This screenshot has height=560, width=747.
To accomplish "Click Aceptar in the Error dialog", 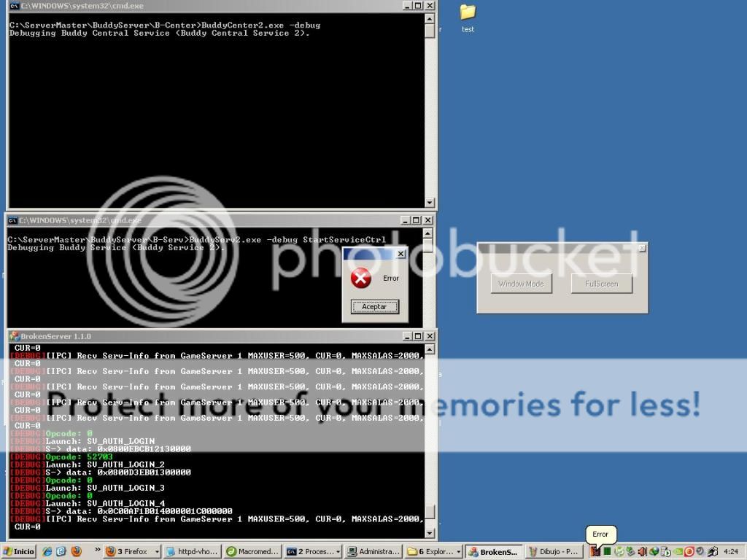I will 374,307.
